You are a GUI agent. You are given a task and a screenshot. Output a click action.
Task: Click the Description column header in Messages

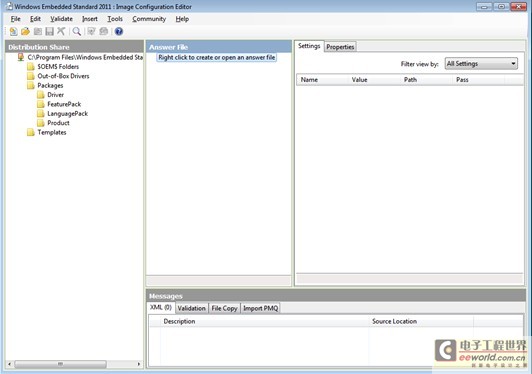[x=265, y=321]
